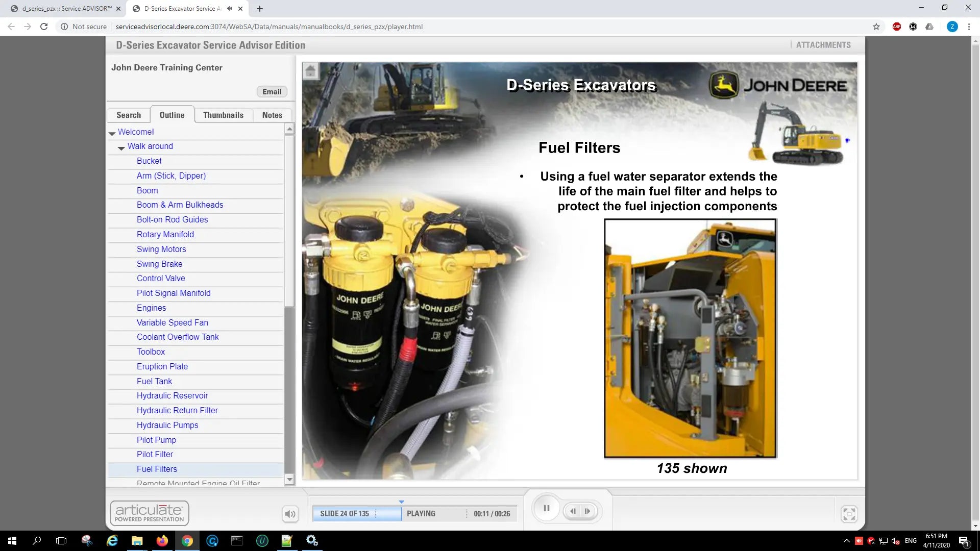Click the slide progress marker above SLIDE 24 OF 135
Image resolution: width=980 pixels, height=551 pixels.
click(x=402, y=502)
